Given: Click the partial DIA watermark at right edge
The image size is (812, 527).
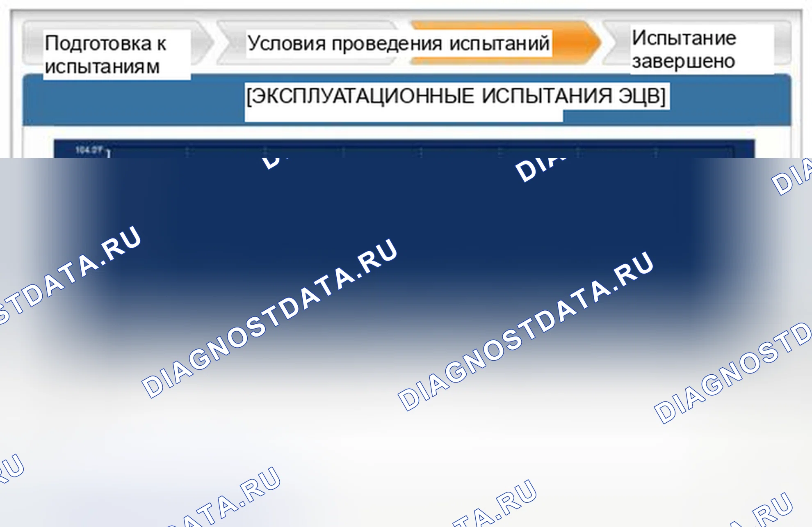Looking at the screenshot, I should (792, 177).
